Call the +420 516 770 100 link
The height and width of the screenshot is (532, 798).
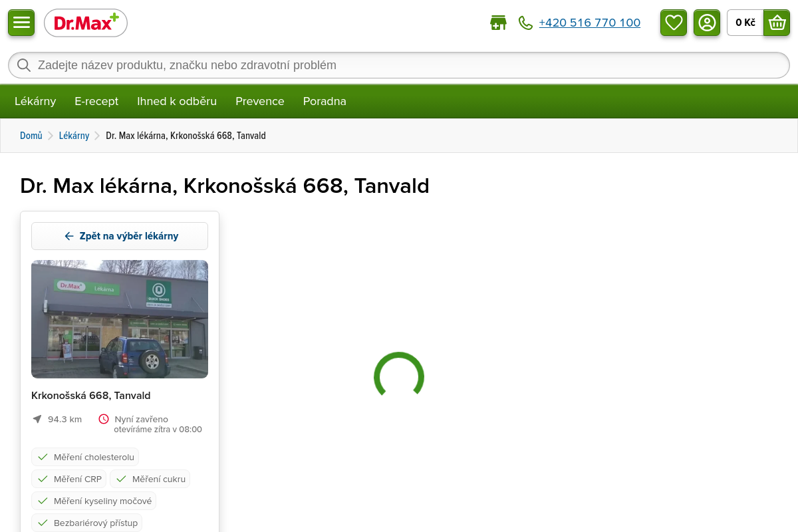(589, 23)
